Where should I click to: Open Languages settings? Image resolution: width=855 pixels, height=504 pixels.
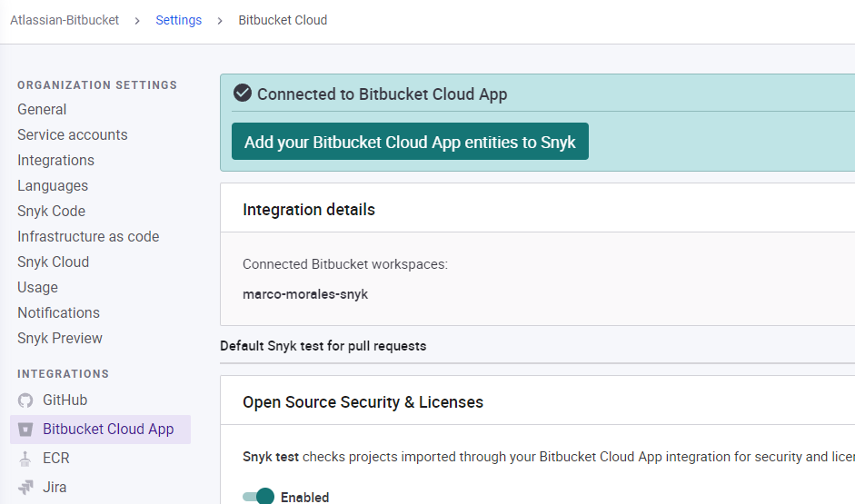pos(53,186)
